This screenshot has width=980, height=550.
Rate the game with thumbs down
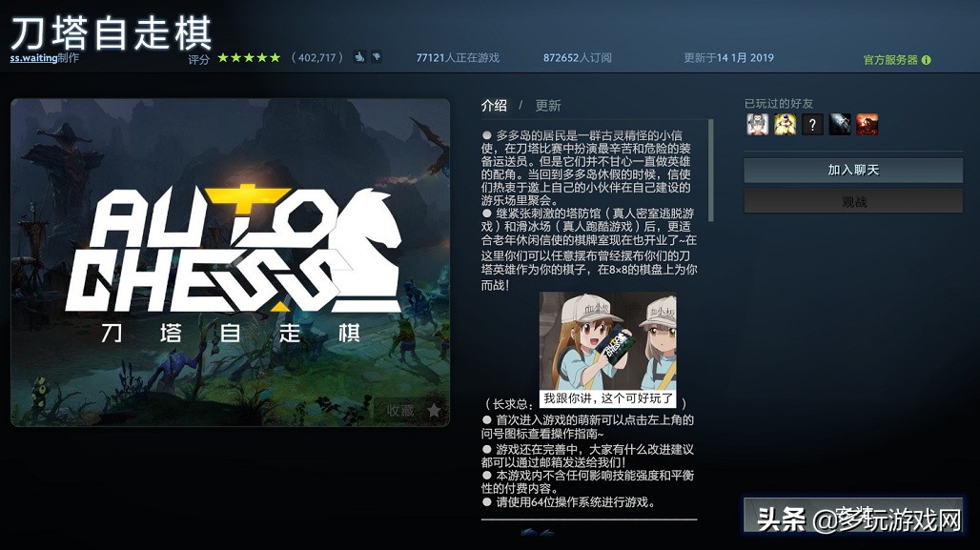[377, 57]
